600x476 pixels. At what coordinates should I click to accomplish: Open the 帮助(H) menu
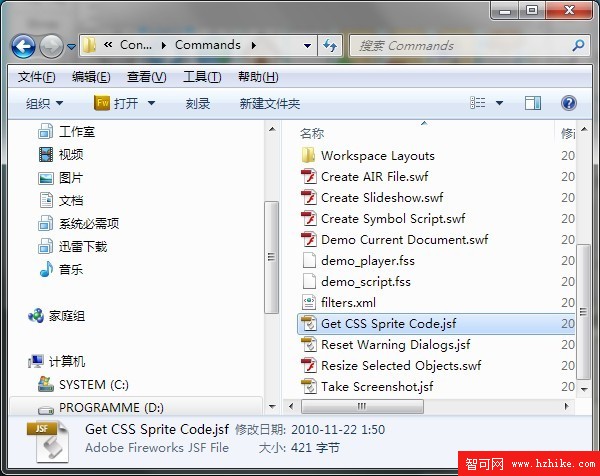click(258, 77)
